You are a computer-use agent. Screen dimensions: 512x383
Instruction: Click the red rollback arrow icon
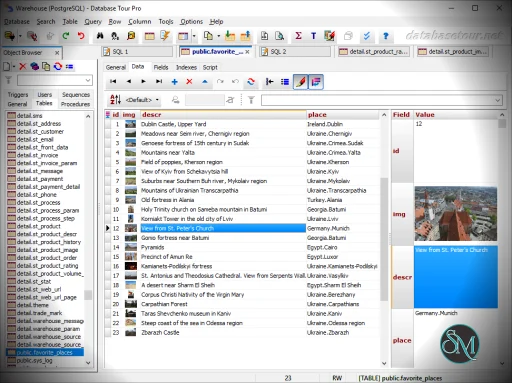pos(81,36)
